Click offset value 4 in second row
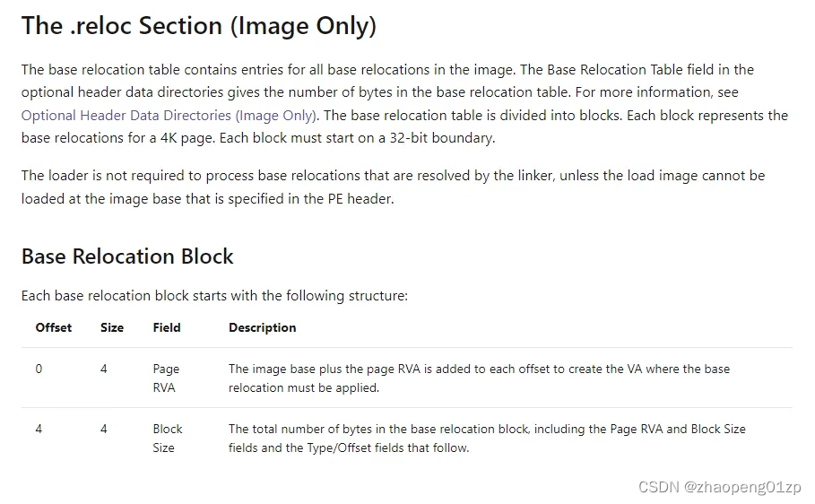This screenshot has width=815, height=504. pyautogui.click(x=39, y=429)
